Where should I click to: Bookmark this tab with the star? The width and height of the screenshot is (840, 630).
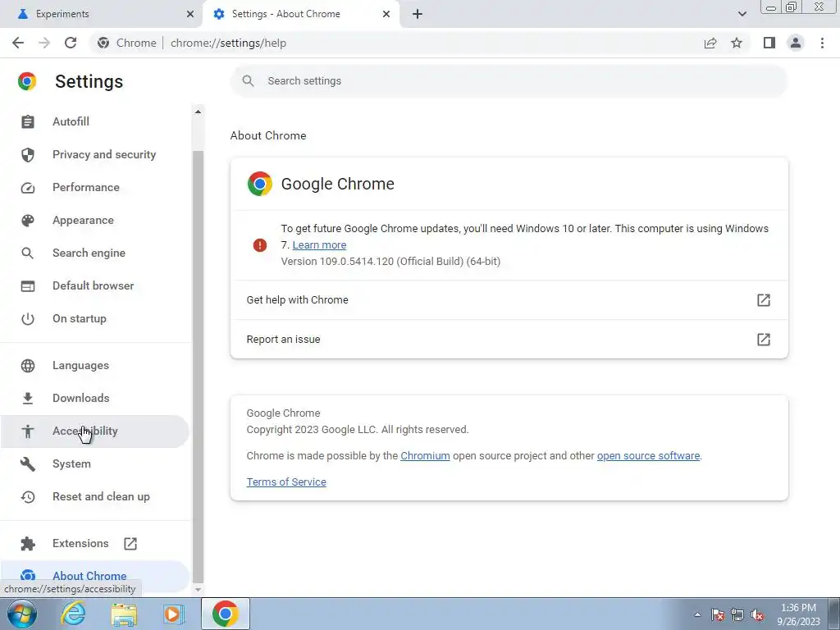[737, 43]
